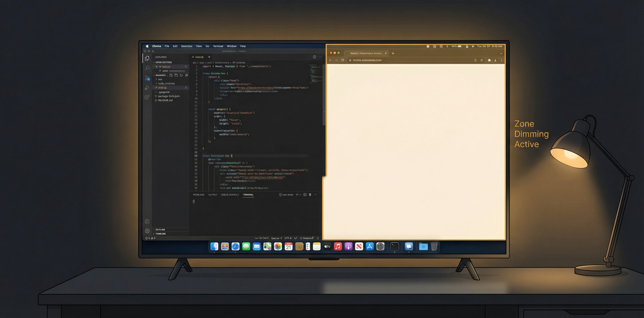
Task: Open the Source Control view icon
Action: point(147,78)
